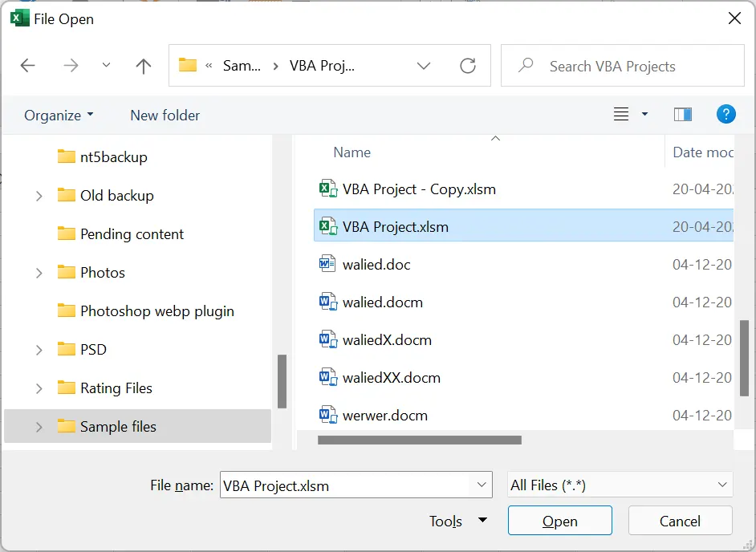This screenshot has width=756, height=552.
Task: Select the Pending content folder
Action: tap(132, 234)
